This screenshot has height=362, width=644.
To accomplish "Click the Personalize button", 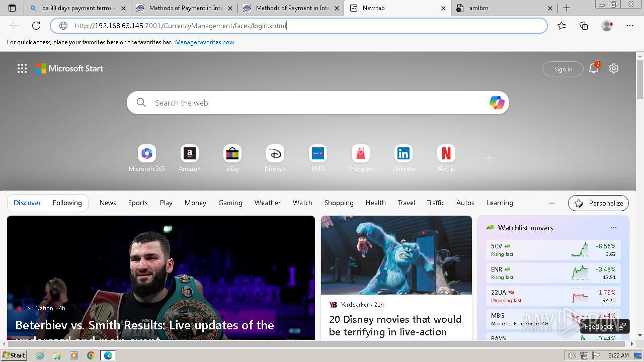I will [x=598, y=203].
